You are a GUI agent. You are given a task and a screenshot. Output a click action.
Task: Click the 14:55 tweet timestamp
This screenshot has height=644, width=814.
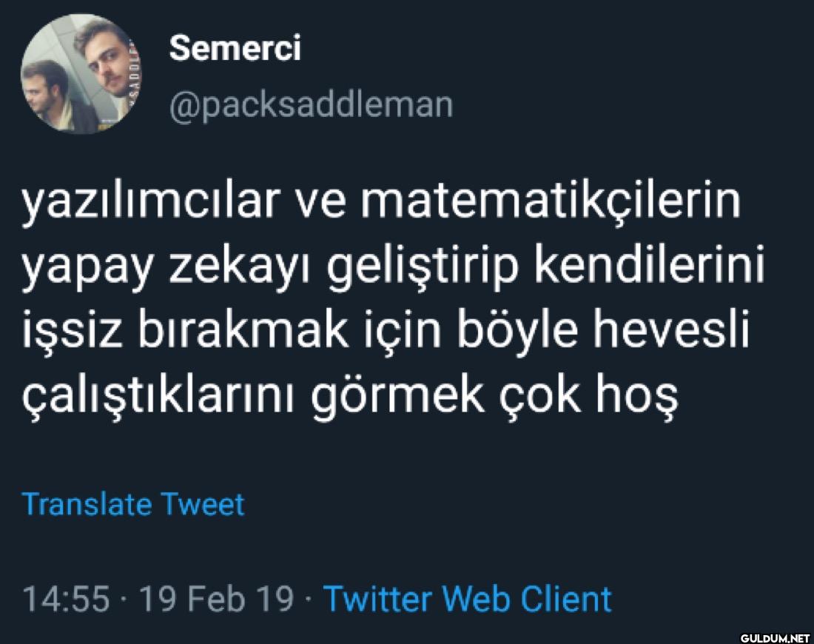67,598
